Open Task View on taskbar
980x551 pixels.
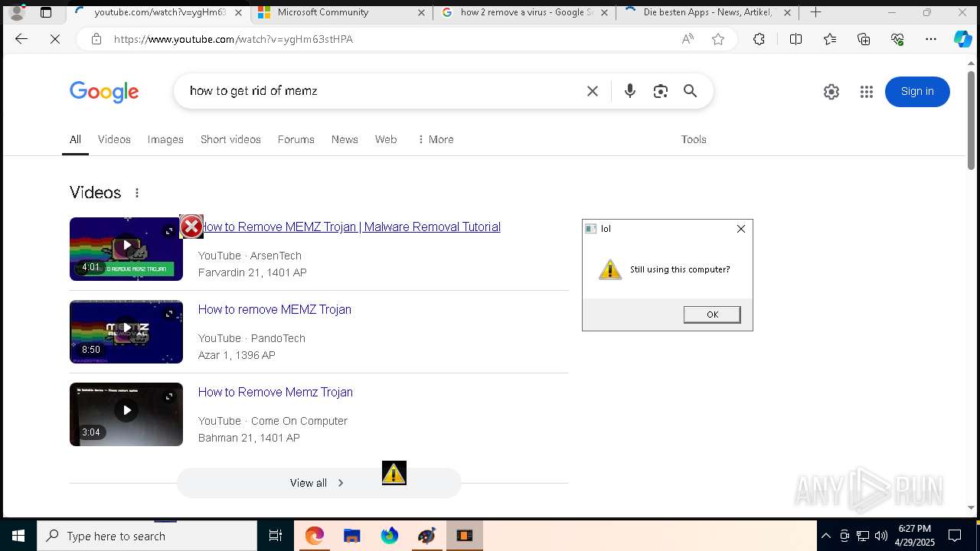[276, 536]
